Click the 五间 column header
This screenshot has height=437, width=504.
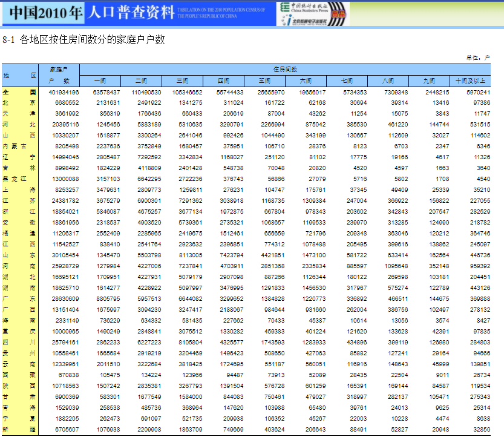click(x=264, y=80)
